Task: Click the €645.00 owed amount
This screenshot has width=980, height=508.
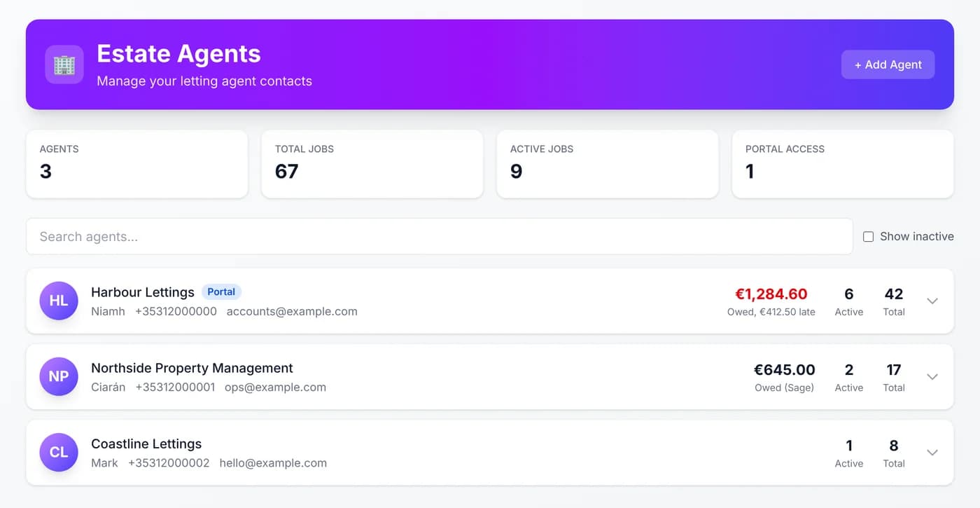Action: [x=784, y=370]
